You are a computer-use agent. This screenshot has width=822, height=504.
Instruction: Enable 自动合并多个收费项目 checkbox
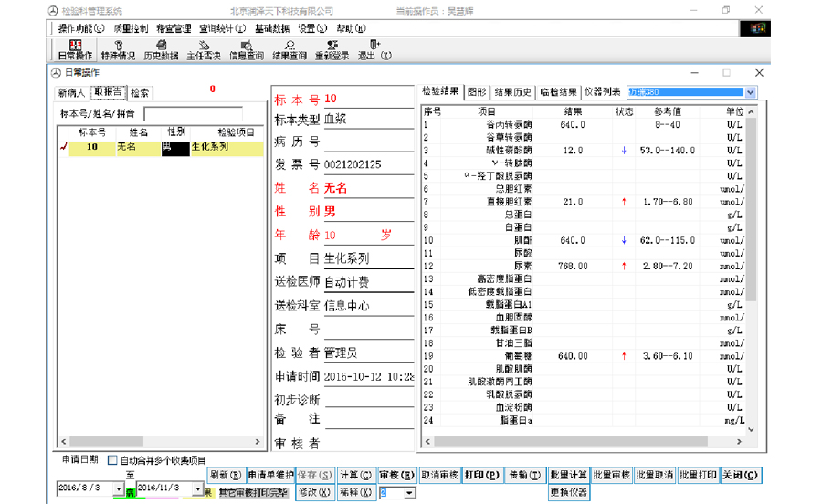[x=113, y=460]
